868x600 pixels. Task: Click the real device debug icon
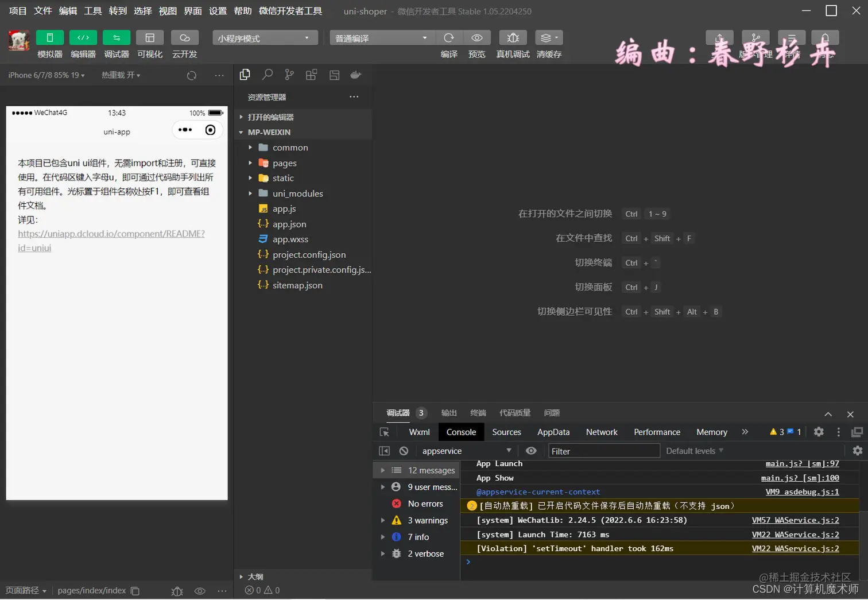pyautogui.click(x=513, y=37)
